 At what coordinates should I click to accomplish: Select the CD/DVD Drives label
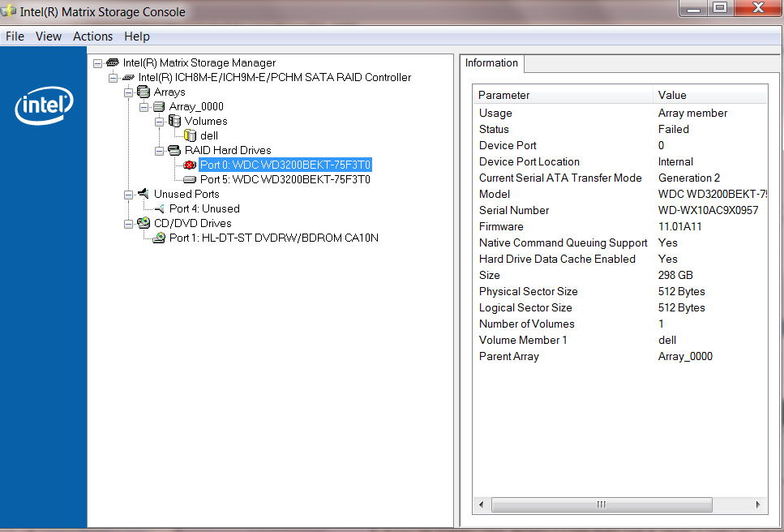[192, 223]
